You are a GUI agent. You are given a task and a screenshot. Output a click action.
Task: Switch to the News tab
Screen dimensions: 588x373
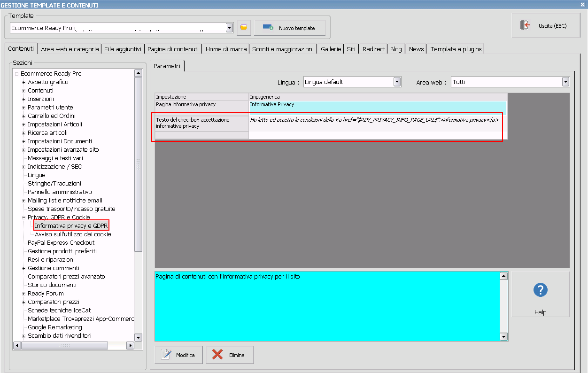click(x=416, y=49)
